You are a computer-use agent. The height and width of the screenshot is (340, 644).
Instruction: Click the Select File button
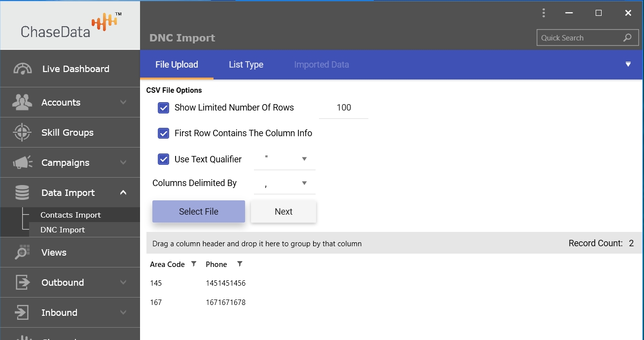point(198,211)
